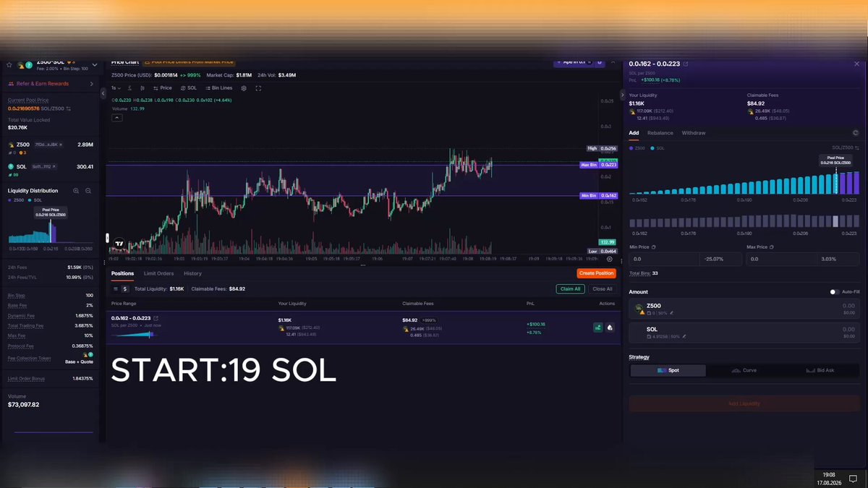Click the TradingView logo on chart

point(120,244)
